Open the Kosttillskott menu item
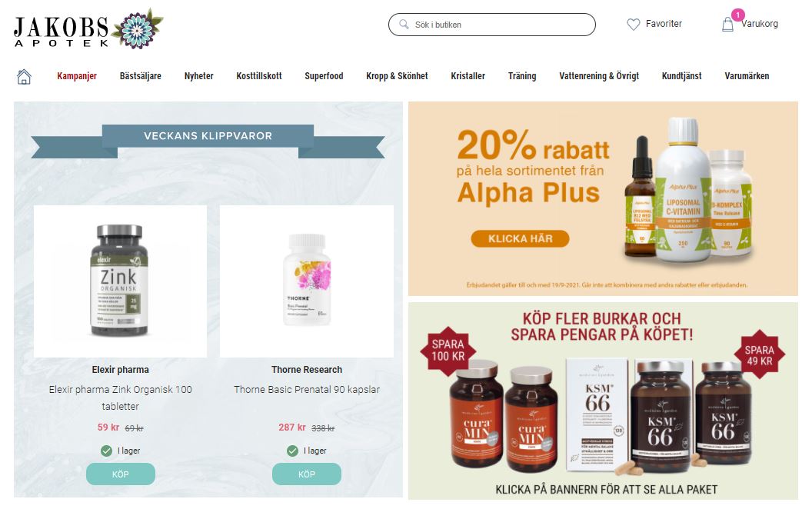Screen dimensions: 812x509 (x=259, y=75)
